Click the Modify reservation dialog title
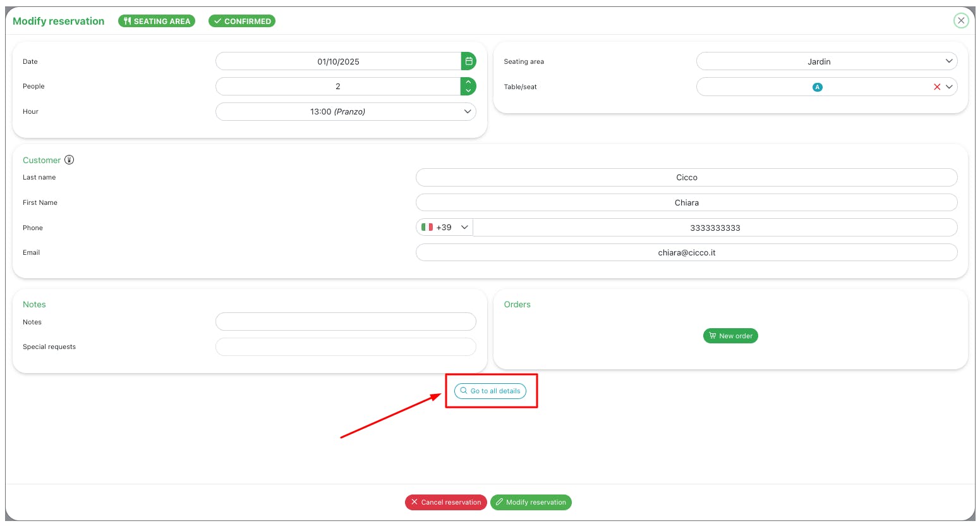The image size is (980, 528). click(59, 21)
